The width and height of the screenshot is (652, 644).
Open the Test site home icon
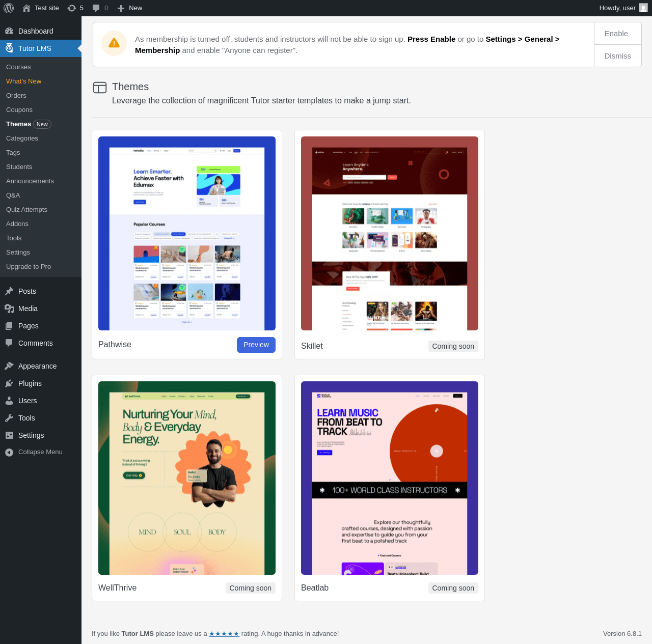(26, 8)
